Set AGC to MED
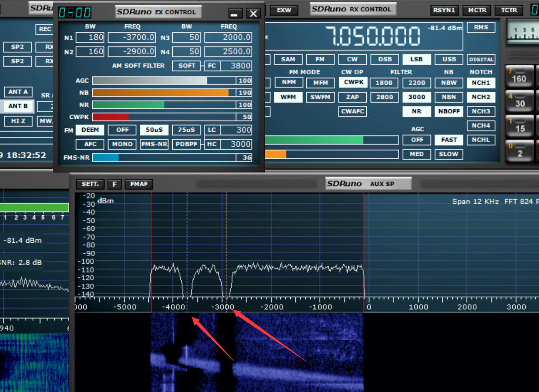This screenshot has width=539, height=392. (x=417, y=154)
